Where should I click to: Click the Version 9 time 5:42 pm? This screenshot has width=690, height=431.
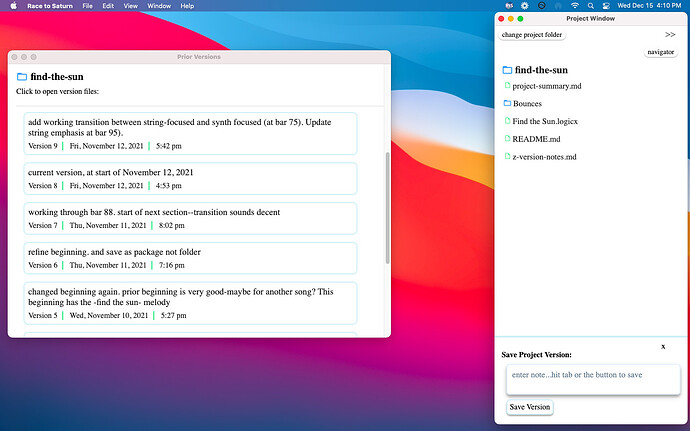169,146
